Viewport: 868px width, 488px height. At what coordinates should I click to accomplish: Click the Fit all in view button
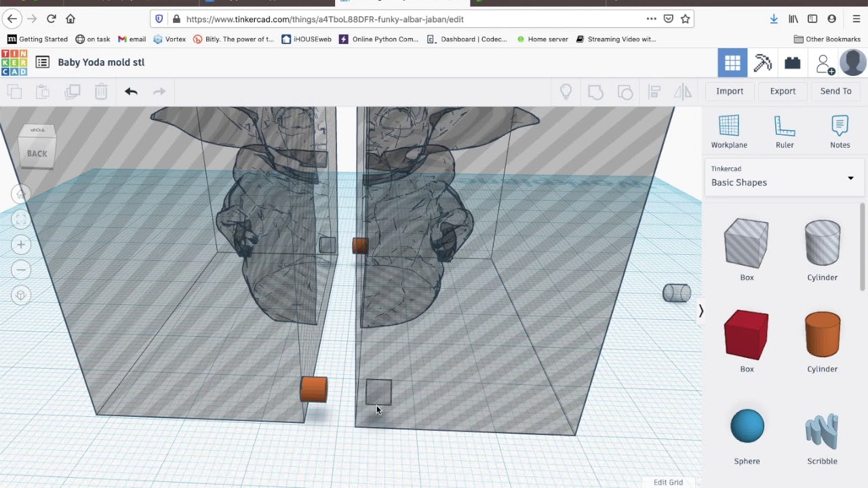click(20, 220)
